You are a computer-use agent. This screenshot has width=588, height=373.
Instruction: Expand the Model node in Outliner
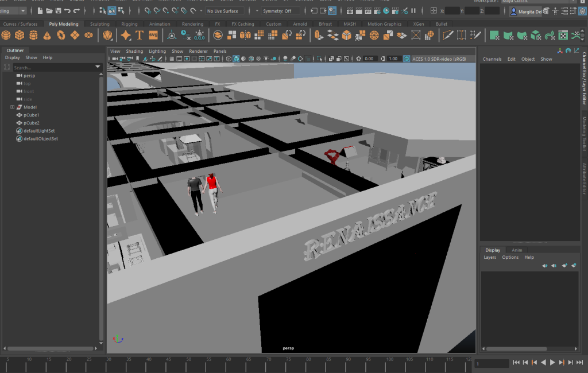point(13,107)
